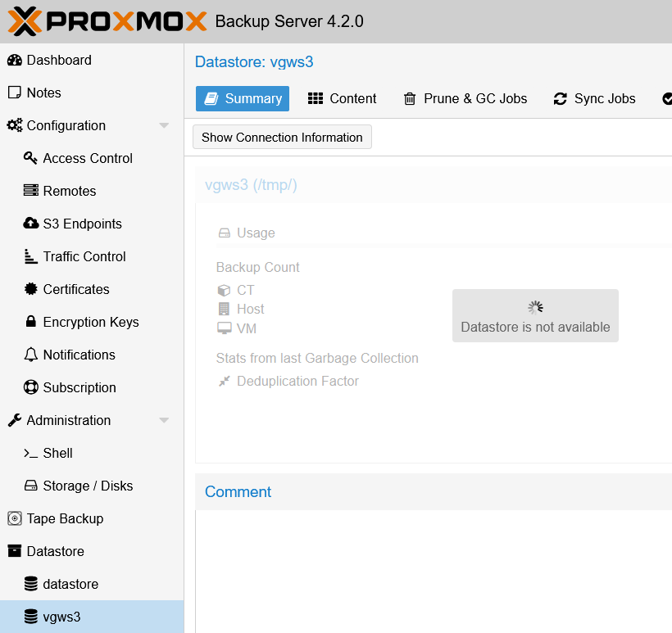
Task: Click the Shell terminal prompt icon
Action: [30, 453]
